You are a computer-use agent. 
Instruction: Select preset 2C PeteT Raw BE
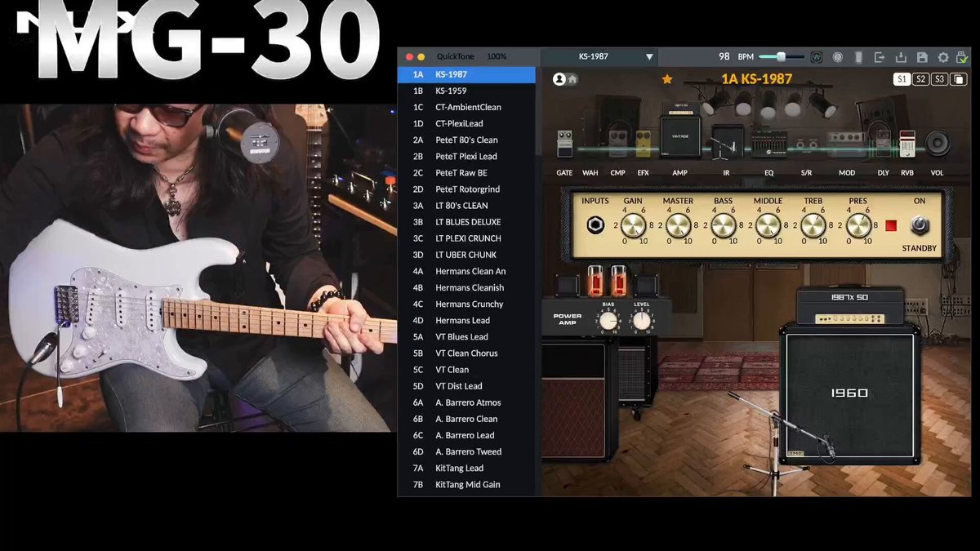(x=466, y=173)
